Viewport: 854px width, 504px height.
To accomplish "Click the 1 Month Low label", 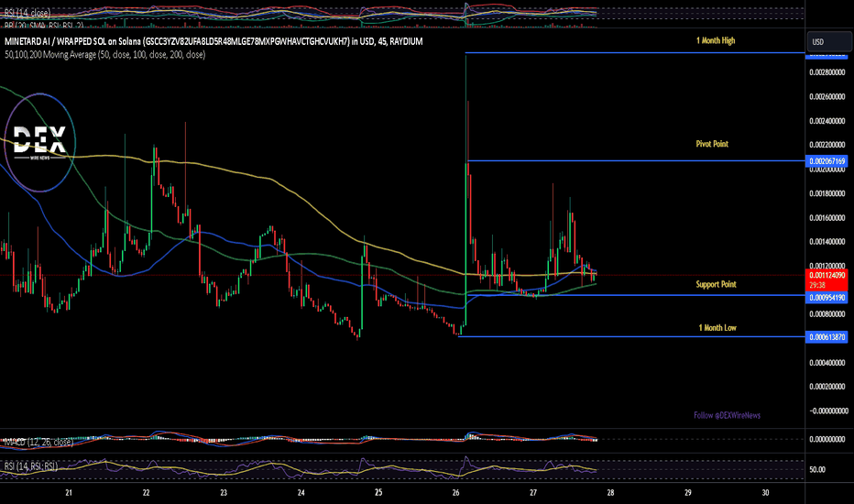I will point(717,327).
